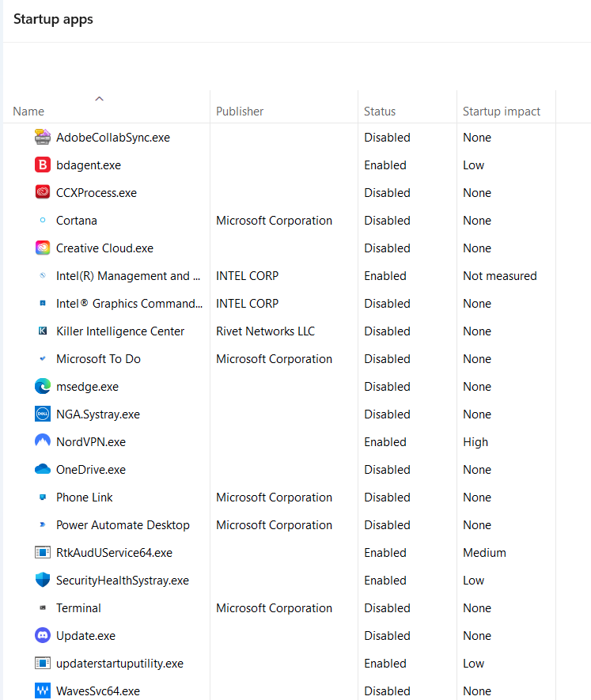
Task: Click the red Bitdefender bdagent.exe icon
Action: (43, 165)
